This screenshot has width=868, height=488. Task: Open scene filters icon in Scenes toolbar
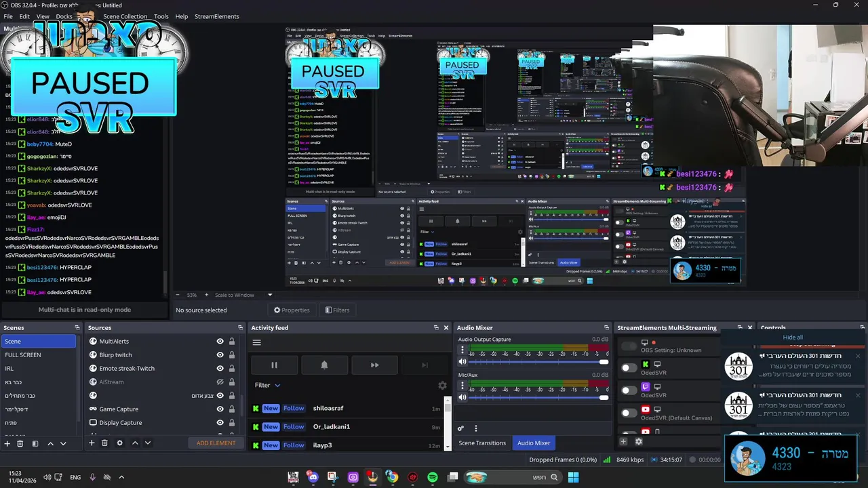35,443
